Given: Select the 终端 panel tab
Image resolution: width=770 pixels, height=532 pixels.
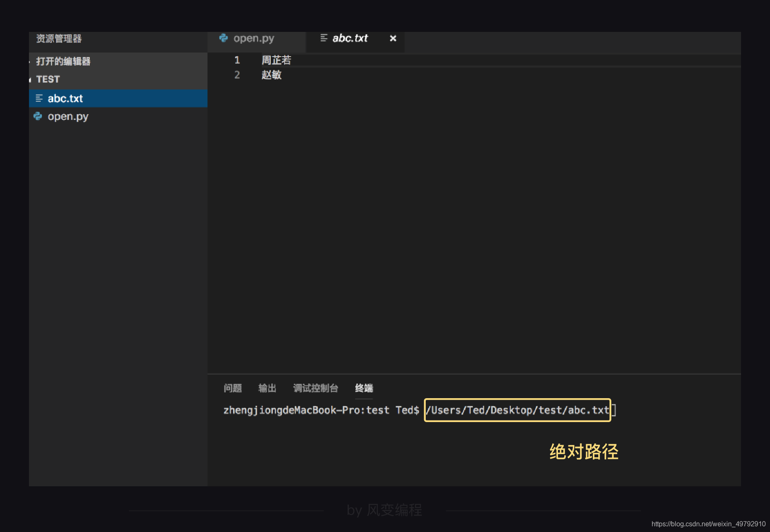Looking at the screenshot, I should (364, 388).
